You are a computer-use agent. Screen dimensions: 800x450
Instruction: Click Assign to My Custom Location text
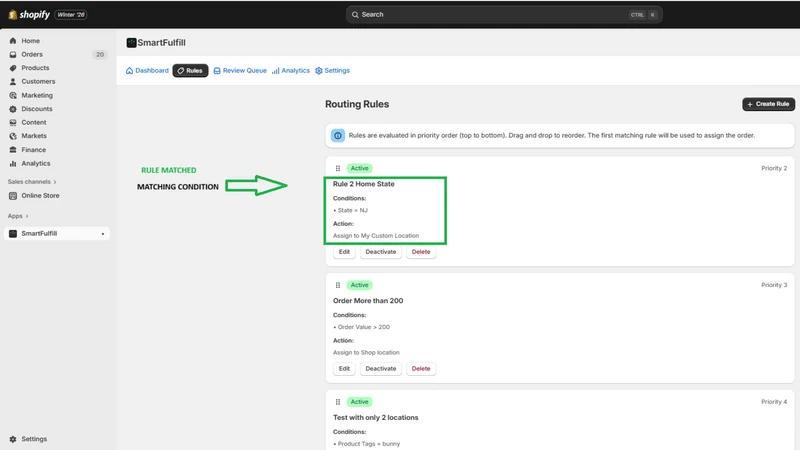pyautogui.click(x=376, y=236)
